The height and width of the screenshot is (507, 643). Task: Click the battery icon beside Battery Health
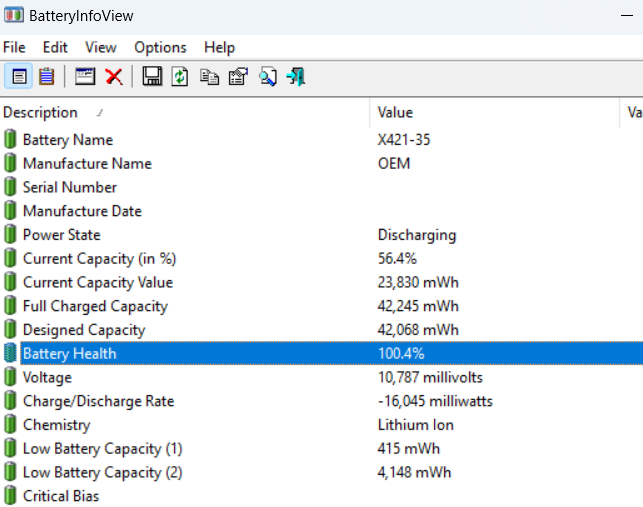[10, 353]
